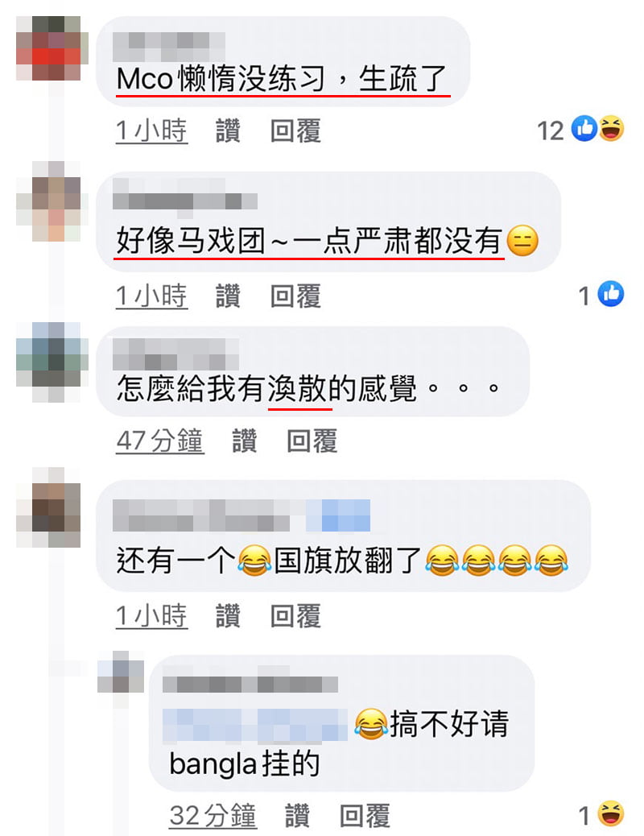
Task: Reply to the 渙散的感覺 comment
Action: [312, 441]
